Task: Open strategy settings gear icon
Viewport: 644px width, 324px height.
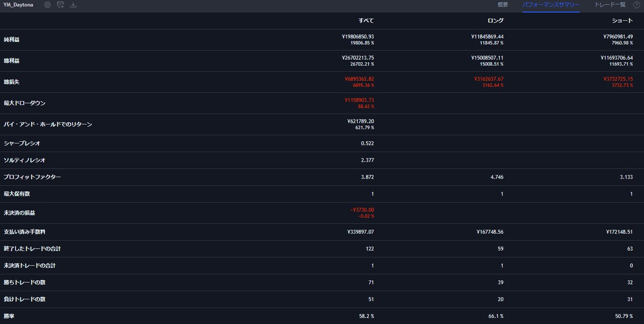Action: coord(48,5)
